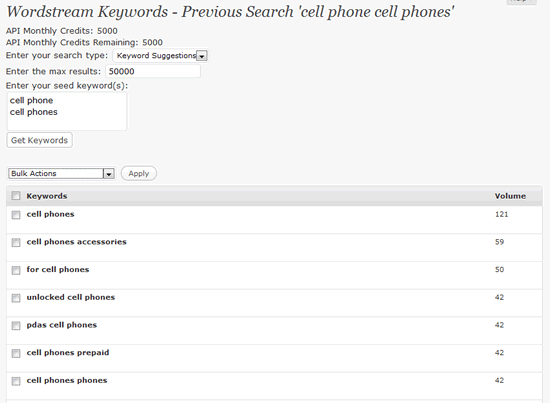Check the 'for cell phones' checkbox
This screenshot has width=550, height=403.
[x=16, y=270]
